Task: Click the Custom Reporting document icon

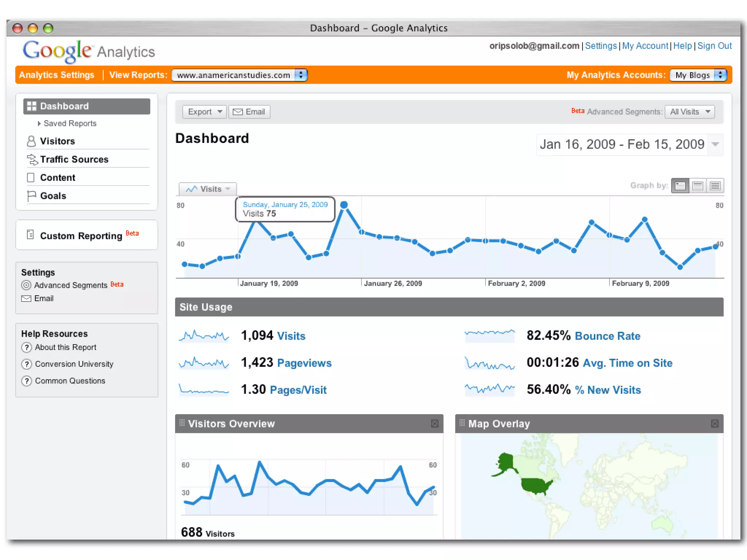Action: pos(31,234)
